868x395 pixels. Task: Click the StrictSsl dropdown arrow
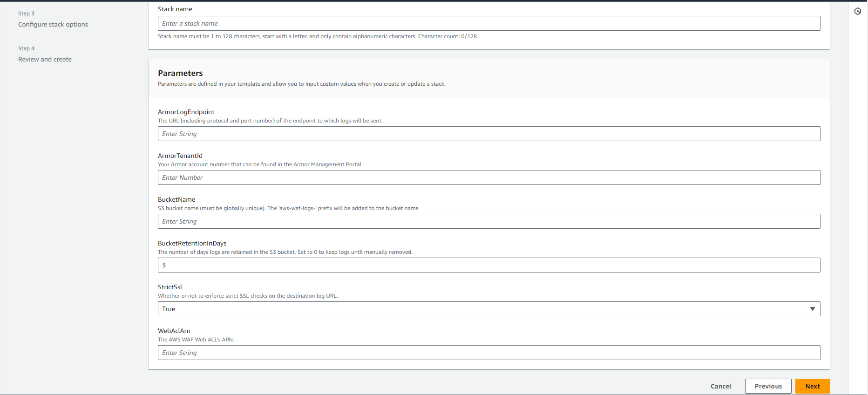(x=812, y=309)
